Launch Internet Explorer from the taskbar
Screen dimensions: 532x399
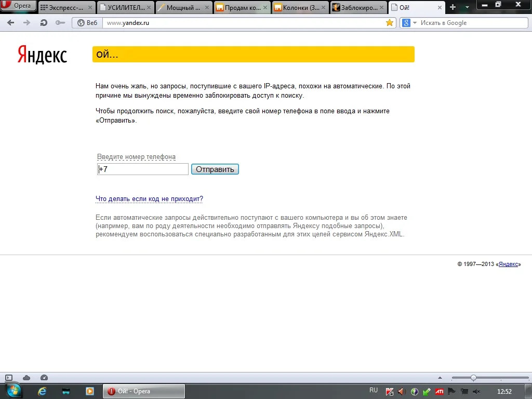42,391
